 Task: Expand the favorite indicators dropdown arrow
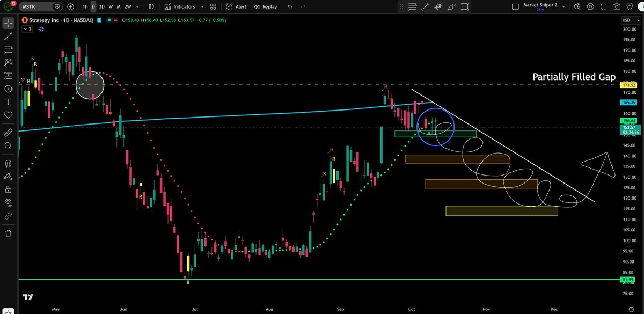point(201,6)
